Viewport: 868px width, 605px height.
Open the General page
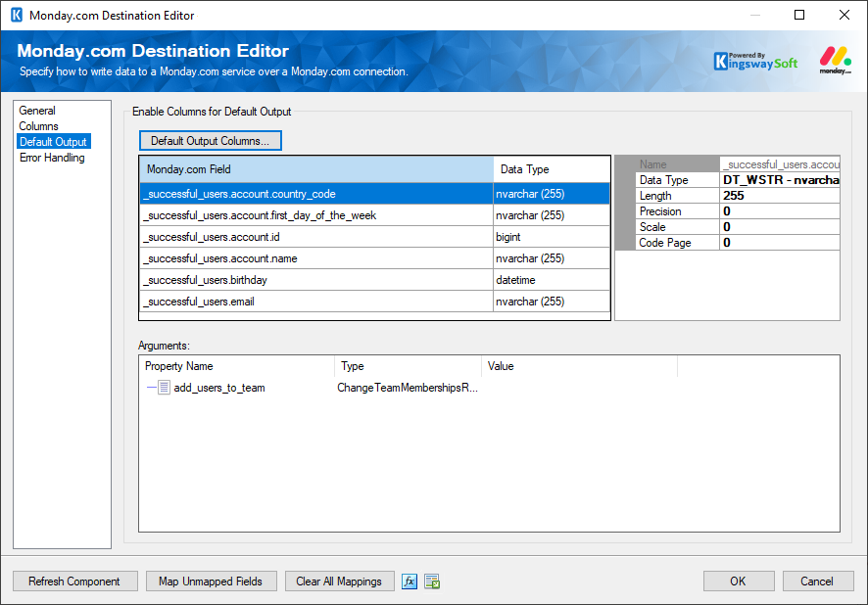(37, 111)
